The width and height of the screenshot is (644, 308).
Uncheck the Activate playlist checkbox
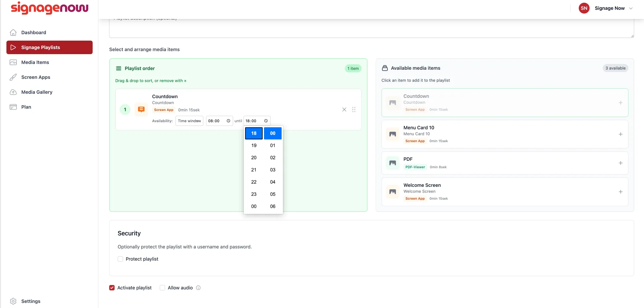click(x=112, y=288)
